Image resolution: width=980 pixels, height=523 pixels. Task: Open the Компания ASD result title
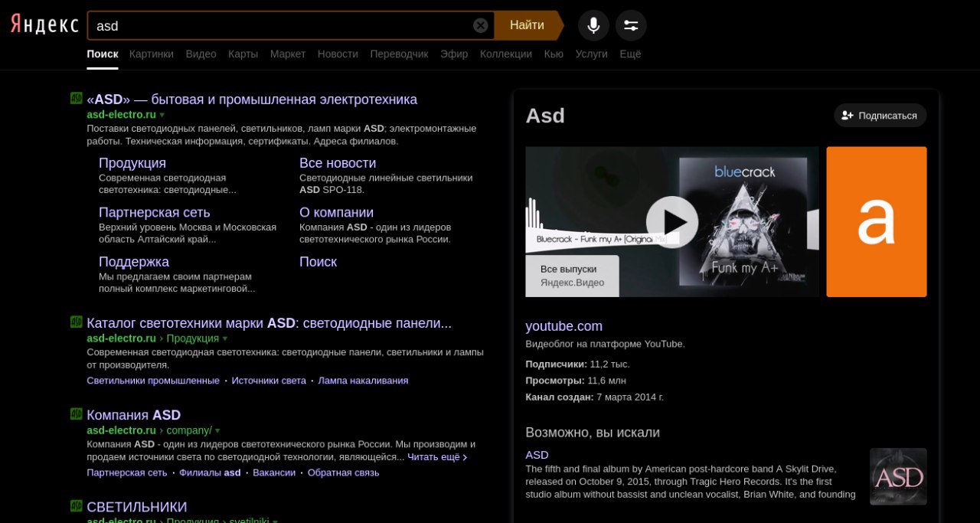click(133, 415)
